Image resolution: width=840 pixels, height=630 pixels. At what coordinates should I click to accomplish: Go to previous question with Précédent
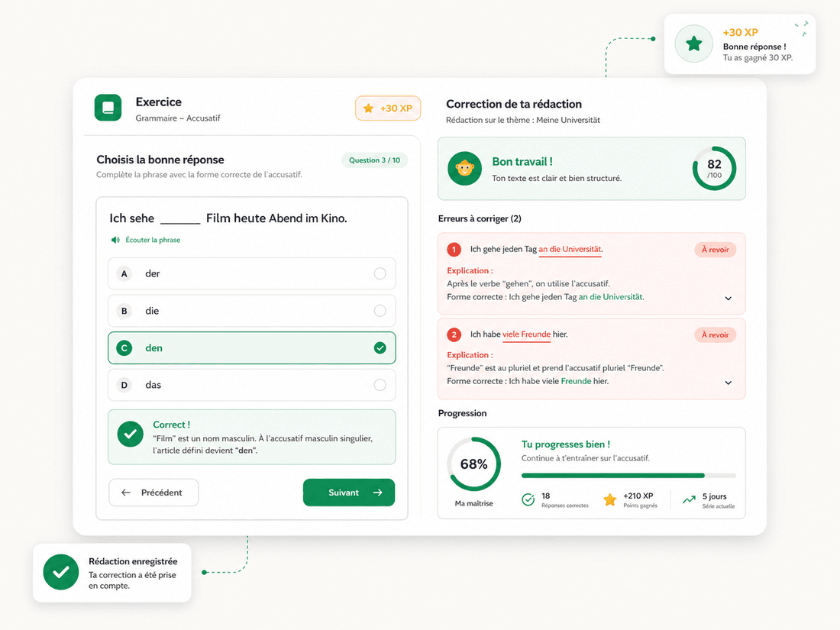153,493
